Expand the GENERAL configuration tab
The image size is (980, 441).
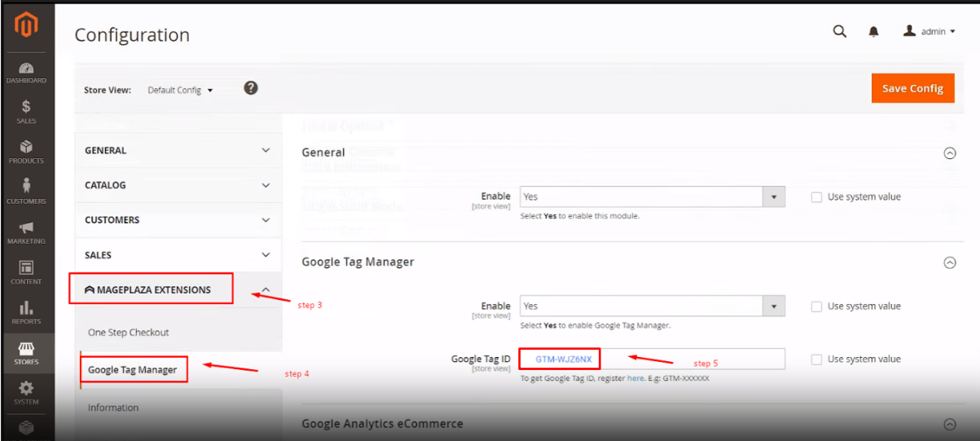[x=178, y=151]
